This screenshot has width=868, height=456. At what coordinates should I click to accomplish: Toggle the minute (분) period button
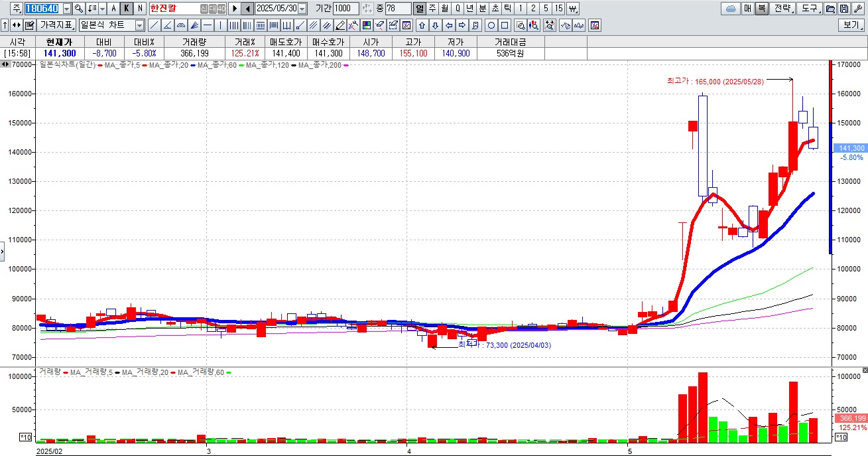click(482, 9)
